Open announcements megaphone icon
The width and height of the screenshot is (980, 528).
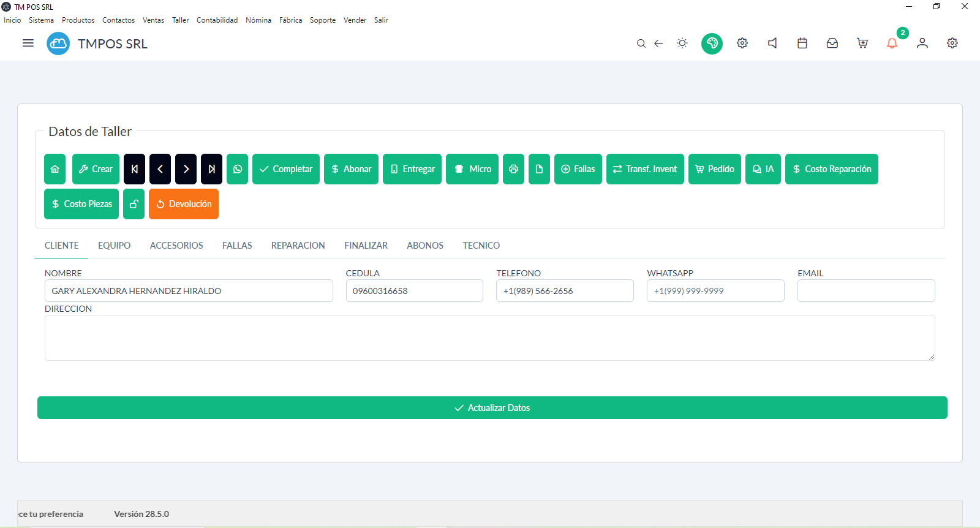tap(772, 43)
